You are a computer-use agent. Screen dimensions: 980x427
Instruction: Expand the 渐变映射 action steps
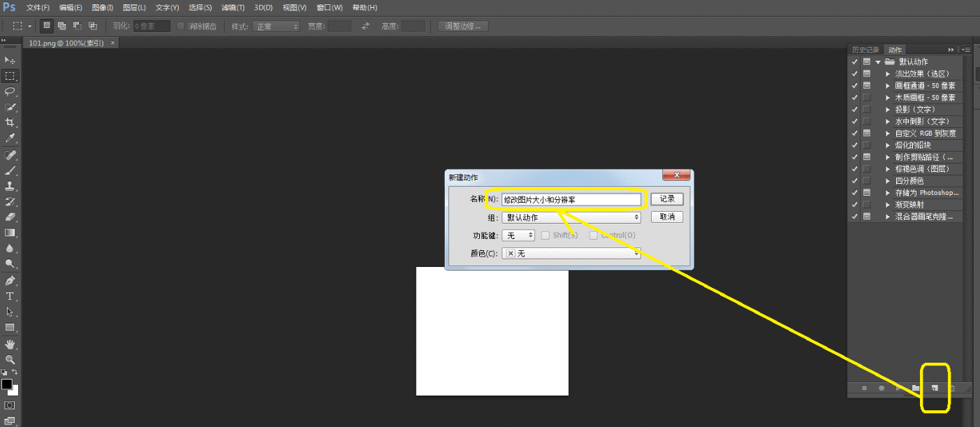click(x=888, y=205)
